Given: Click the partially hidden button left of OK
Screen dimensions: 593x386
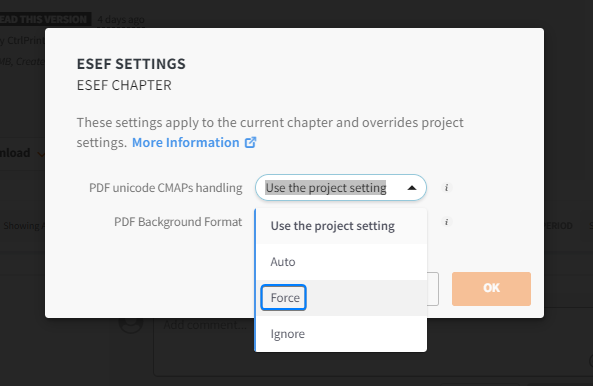Looking at the screenshot, I should coord(433,289).
